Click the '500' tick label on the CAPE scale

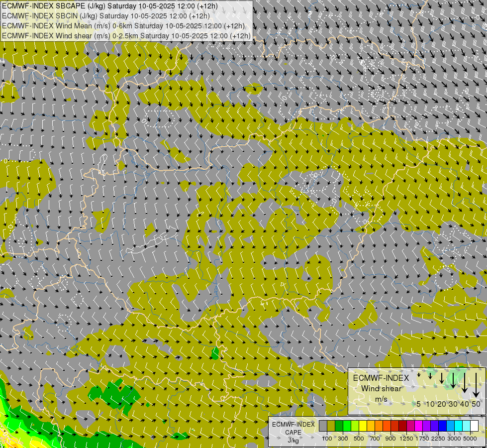(359, 439)
